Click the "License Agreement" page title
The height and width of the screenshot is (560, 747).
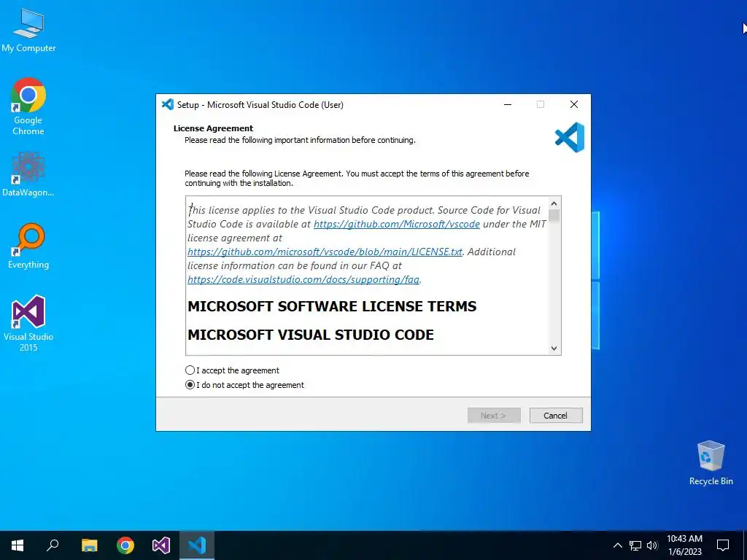coord(213,128)
